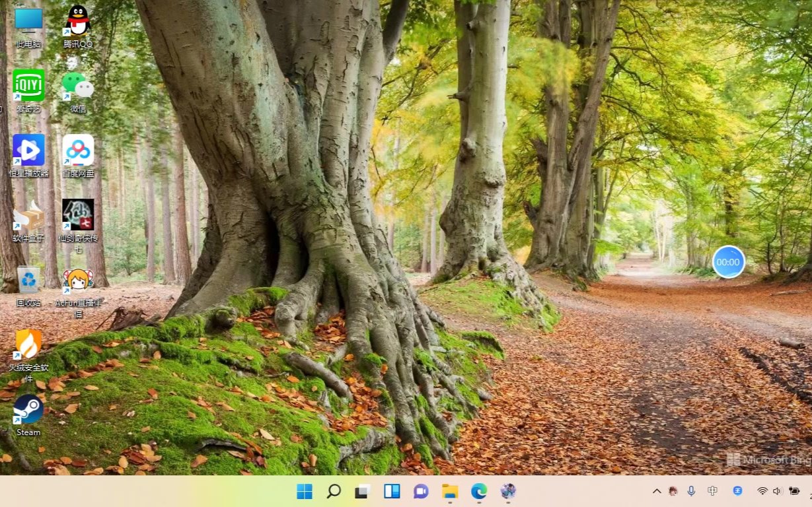Select the 仙剑奇侠传七 game shortcut

78,215
